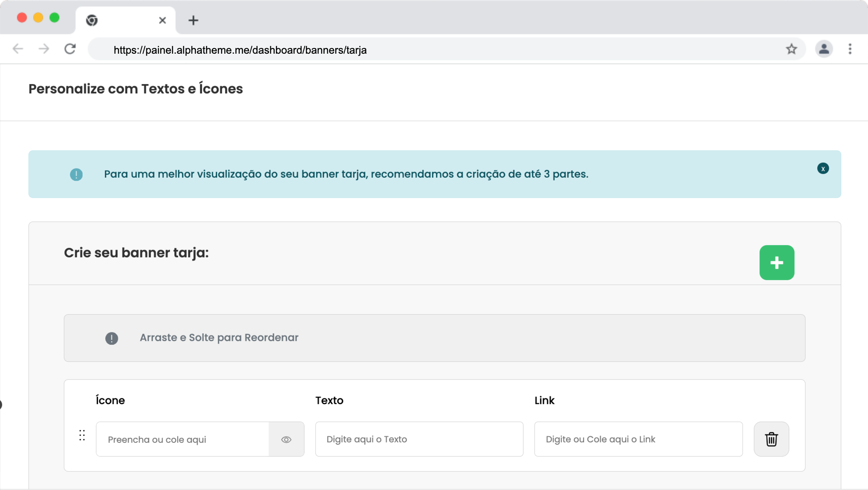Screen dimensions: 868x490
Task: Click the green plus add banner button
Action: point(777,262)
